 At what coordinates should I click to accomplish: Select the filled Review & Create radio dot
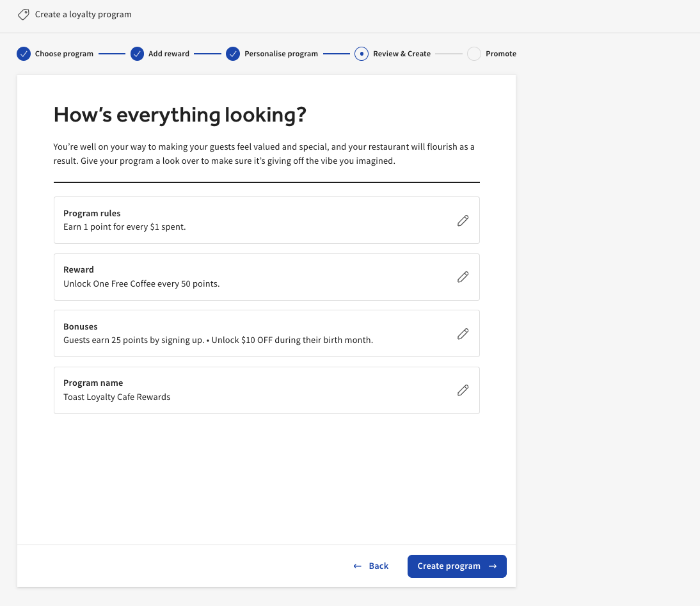click(362, 54)
